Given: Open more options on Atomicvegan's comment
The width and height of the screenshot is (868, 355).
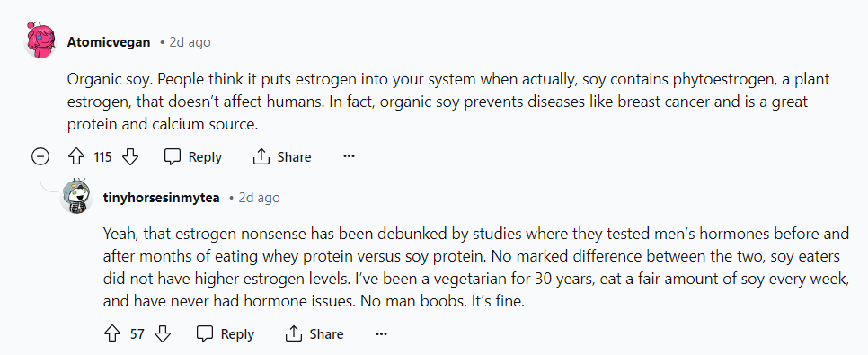Looking at the screenshot, I should pos(349,156).
